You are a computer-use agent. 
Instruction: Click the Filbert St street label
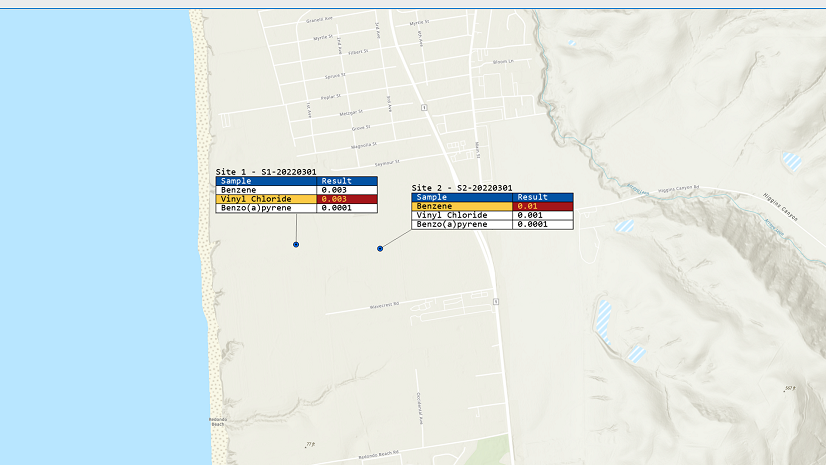coord(358,53)
